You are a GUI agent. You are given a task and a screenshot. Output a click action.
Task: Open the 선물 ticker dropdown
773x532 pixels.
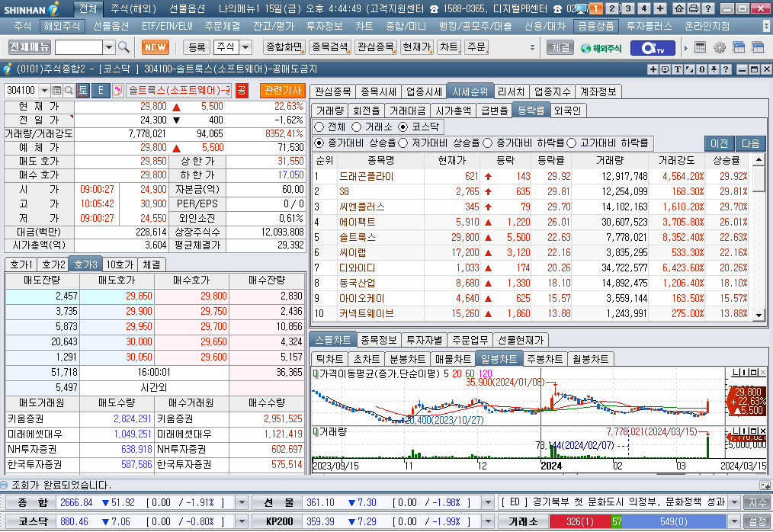(488, 502)
